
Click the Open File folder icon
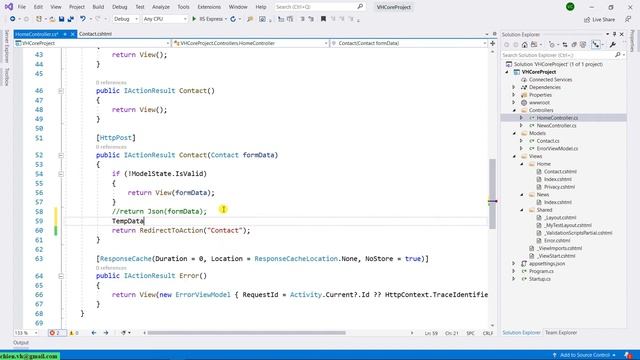click(x=52, y=19)
